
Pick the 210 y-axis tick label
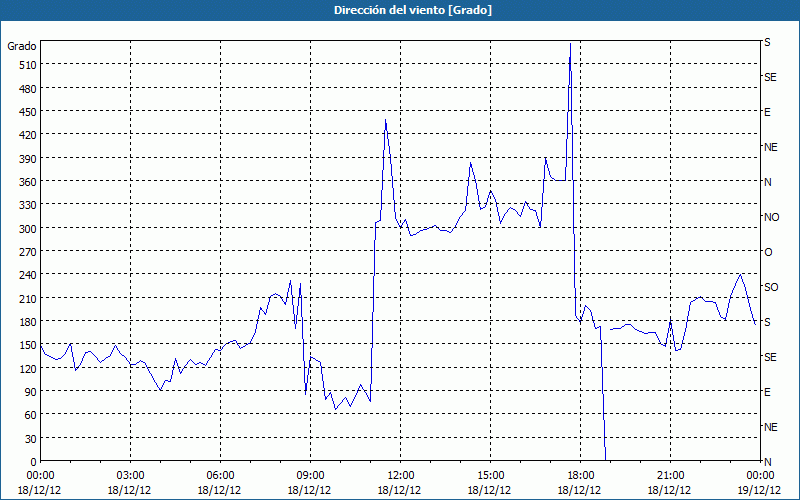coord(29,298)
